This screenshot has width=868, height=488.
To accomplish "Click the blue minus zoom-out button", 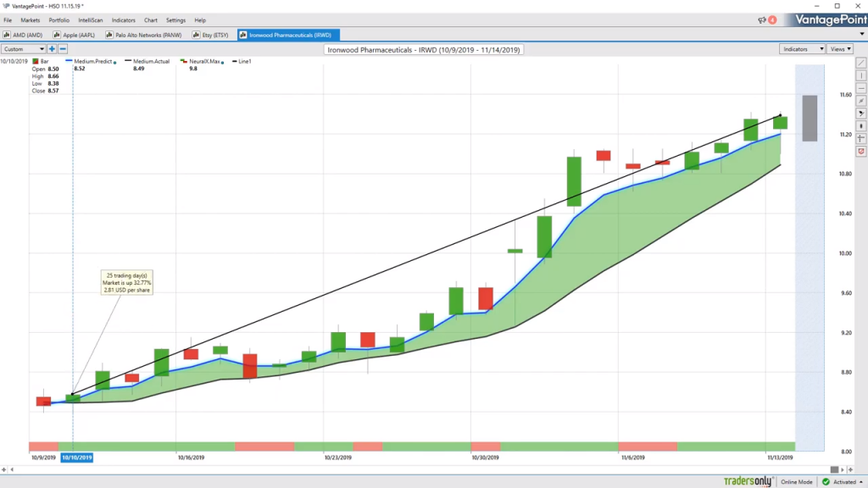I will [63, 48].
